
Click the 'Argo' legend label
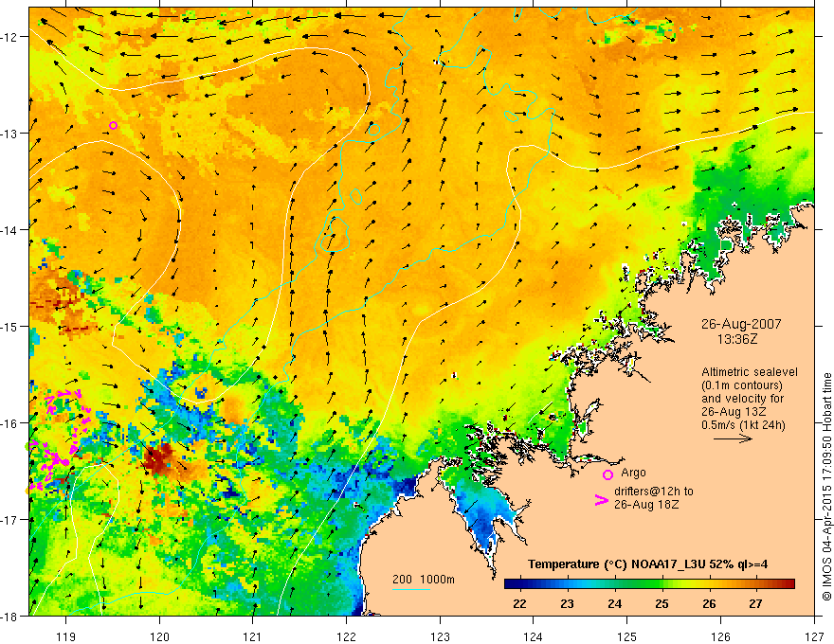(x=633, y=473)
